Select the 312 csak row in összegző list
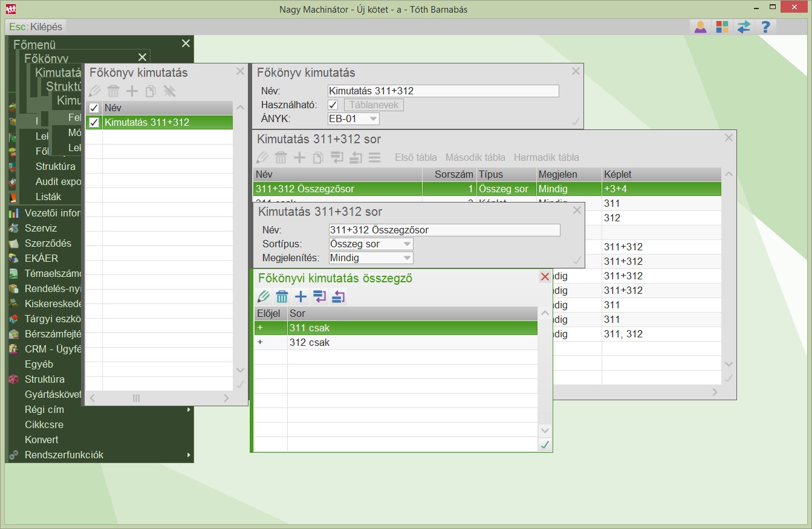 click(395, 343)
